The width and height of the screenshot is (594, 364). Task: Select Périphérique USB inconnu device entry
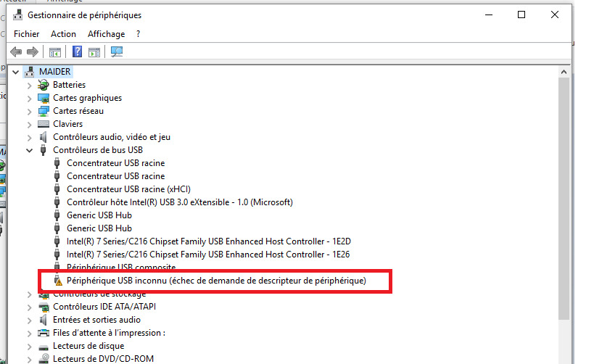point(216,281)
